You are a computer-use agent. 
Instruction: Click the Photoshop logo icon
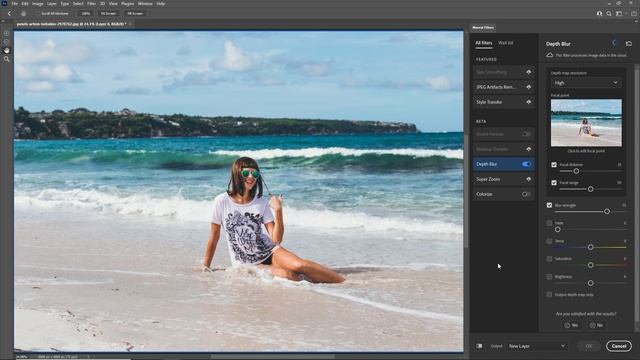click(4, 3)
